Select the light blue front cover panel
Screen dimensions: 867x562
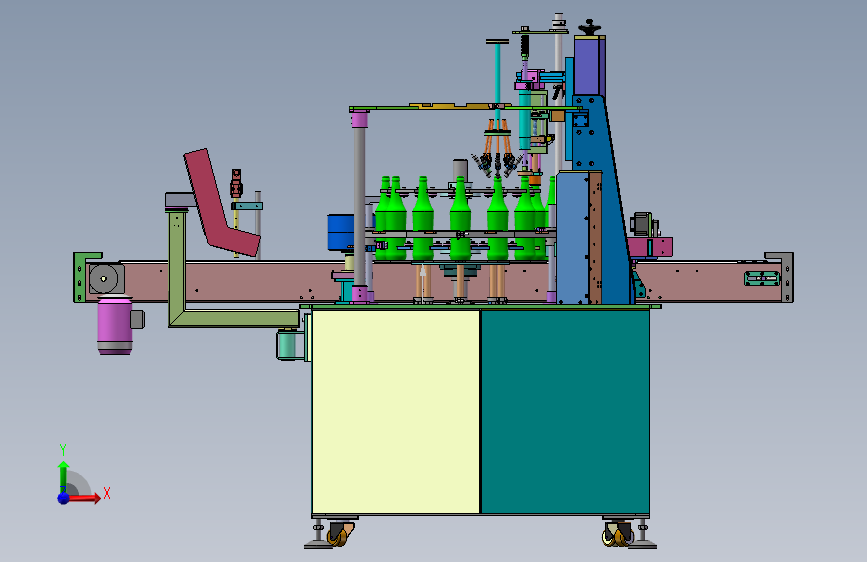click(x=573, y=238)
